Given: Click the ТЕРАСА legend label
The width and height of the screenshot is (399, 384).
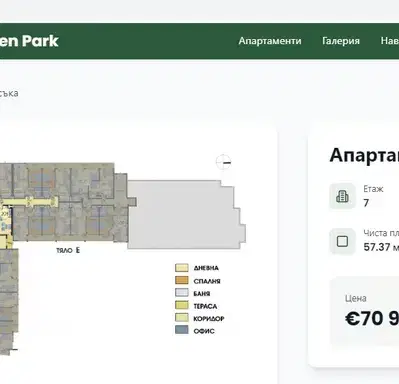Looking at the screenshot, I should (x=205, y=306).
